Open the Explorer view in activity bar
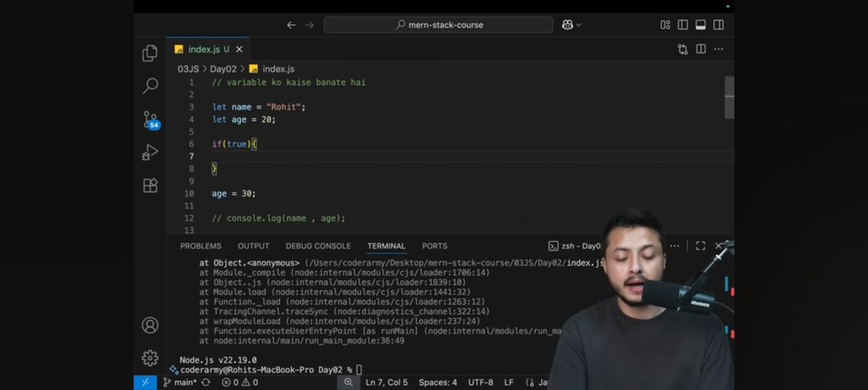 150,54
